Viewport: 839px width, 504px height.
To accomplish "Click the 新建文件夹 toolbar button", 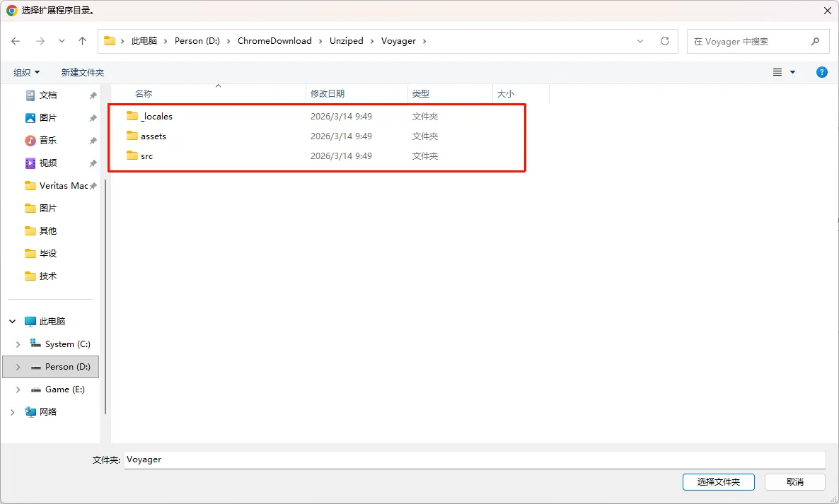I will (82, 72).
